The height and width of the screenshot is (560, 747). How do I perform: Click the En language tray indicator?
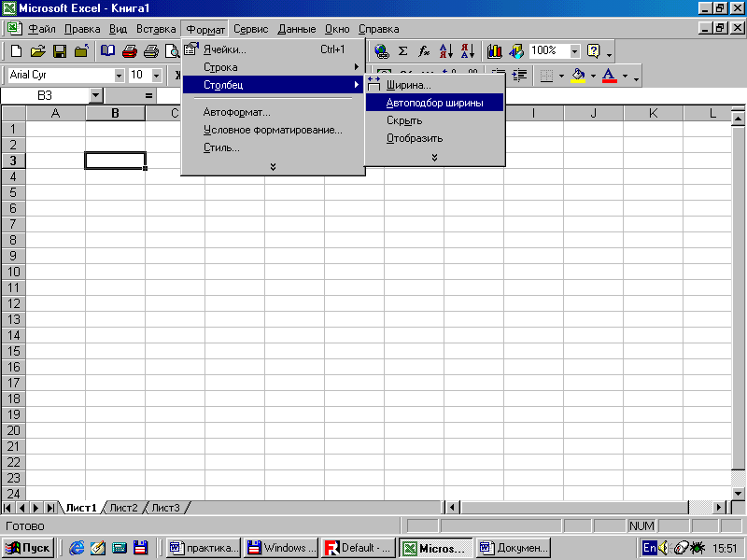point(649,548)
